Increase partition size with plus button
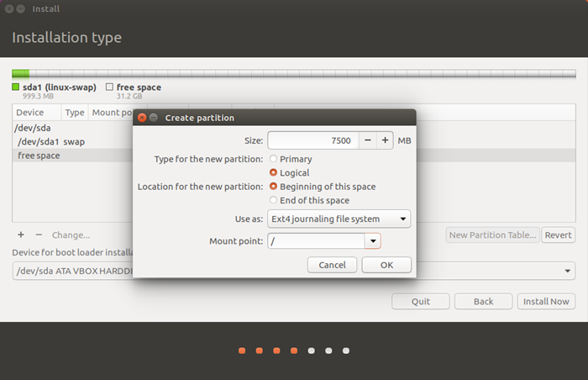The height and width of the screenshot is (380, 588). (385, 140)
